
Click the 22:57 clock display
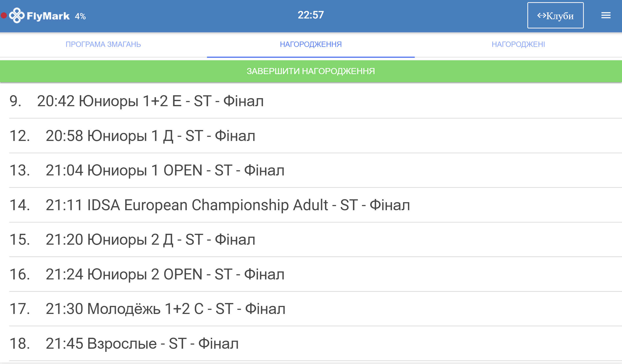310,15
